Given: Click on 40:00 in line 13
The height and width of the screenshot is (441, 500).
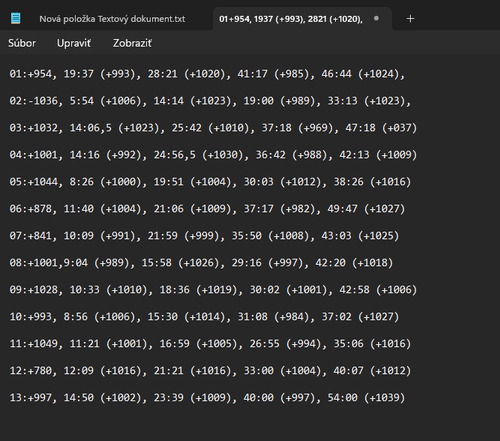Looking at the screenshot, I should (258, 398).
